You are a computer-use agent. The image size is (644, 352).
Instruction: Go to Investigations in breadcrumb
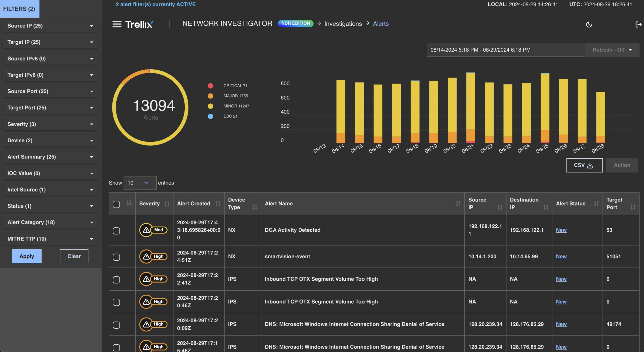pyautogui.click(x=343, y=24)
